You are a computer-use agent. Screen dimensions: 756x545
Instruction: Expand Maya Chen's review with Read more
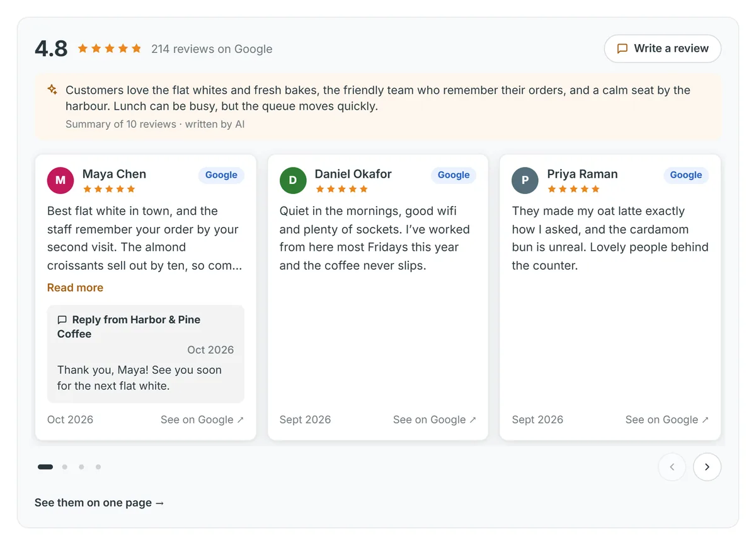[75, 287]
